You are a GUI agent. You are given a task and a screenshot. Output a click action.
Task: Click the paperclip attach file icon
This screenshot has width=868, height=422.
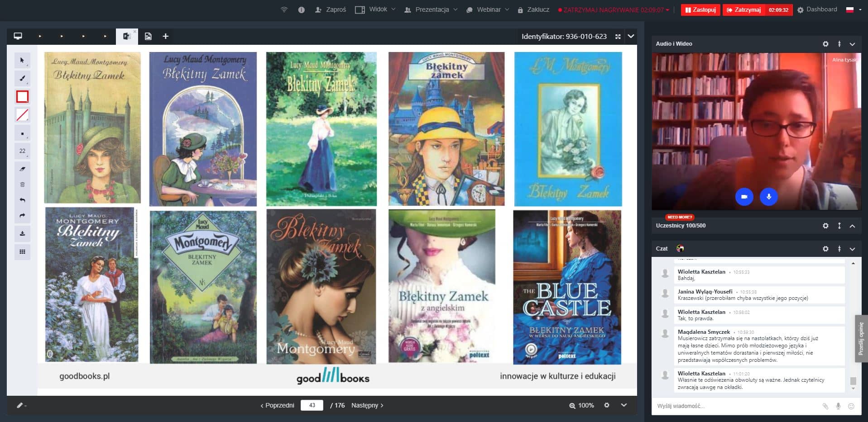[825, 406]
